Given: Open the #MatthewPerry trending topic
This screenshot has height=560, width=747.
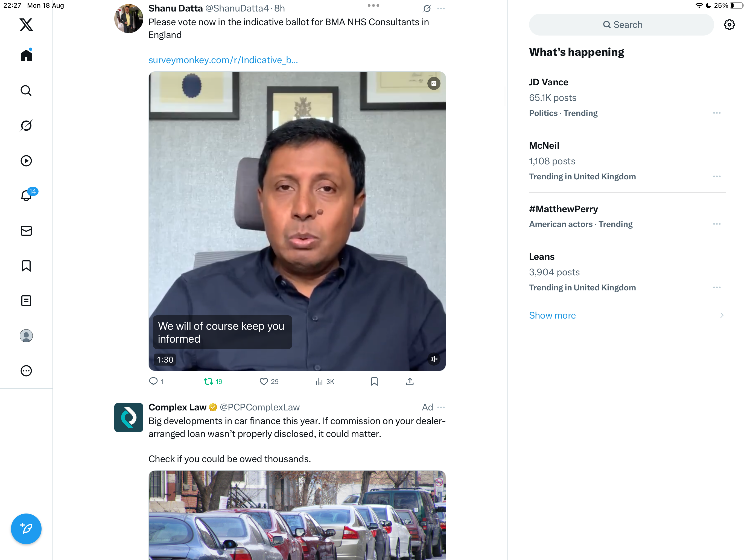Looking at the screenshot, I should pos(563,209).
